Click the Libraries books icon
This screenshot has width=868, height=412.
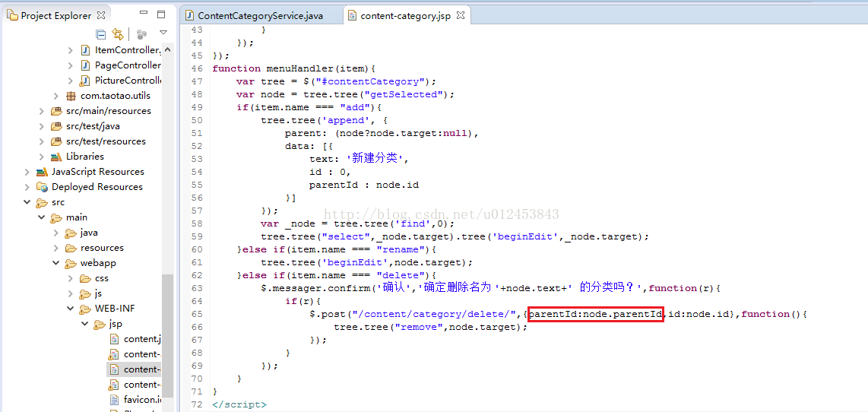point(56,157)
